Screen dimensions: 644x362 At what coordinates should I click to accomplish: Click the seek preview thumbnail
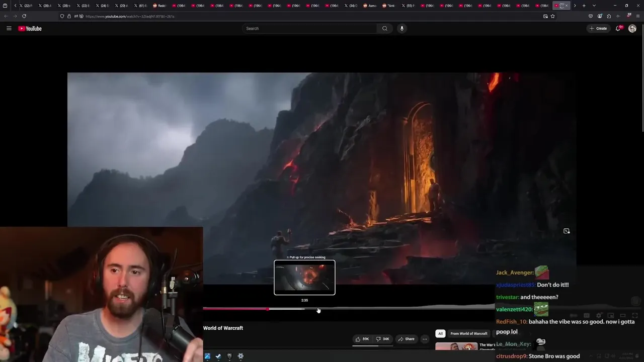[x=304, y=277]
